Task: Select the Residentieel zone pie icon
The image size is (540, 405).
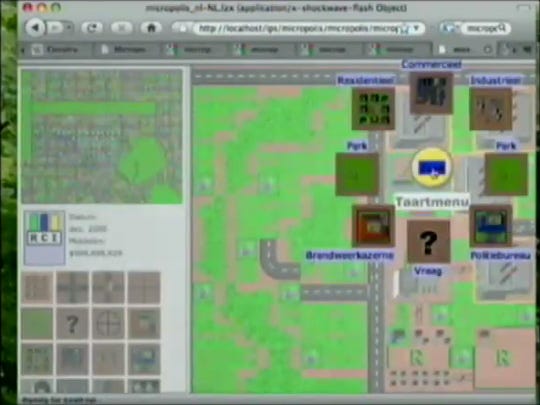Action: 373,108
